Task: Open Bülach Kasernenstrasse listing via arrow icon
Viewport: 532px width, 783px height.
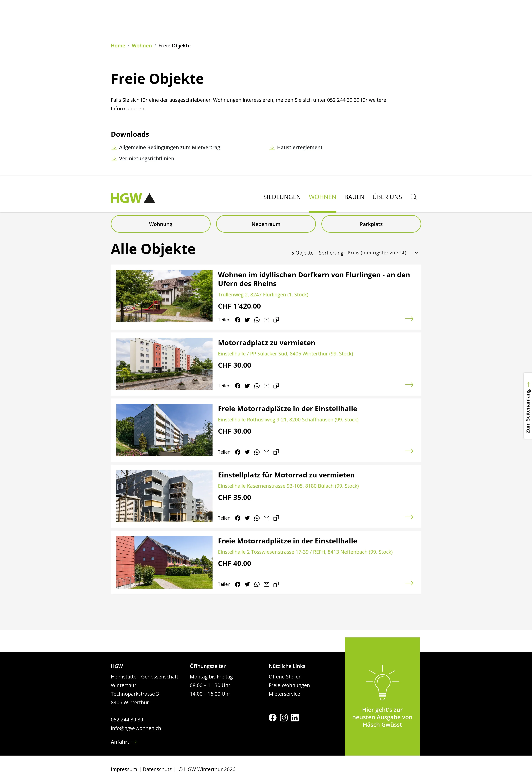Action: (409, 517)
